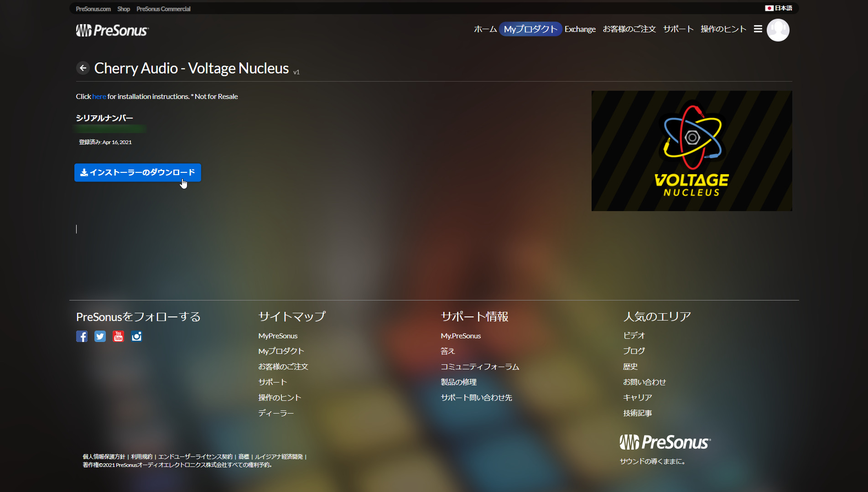Open My.PreSonus under サポート情報
The image size is (868, 492).
pyautogui.click(x=461, y=336)
